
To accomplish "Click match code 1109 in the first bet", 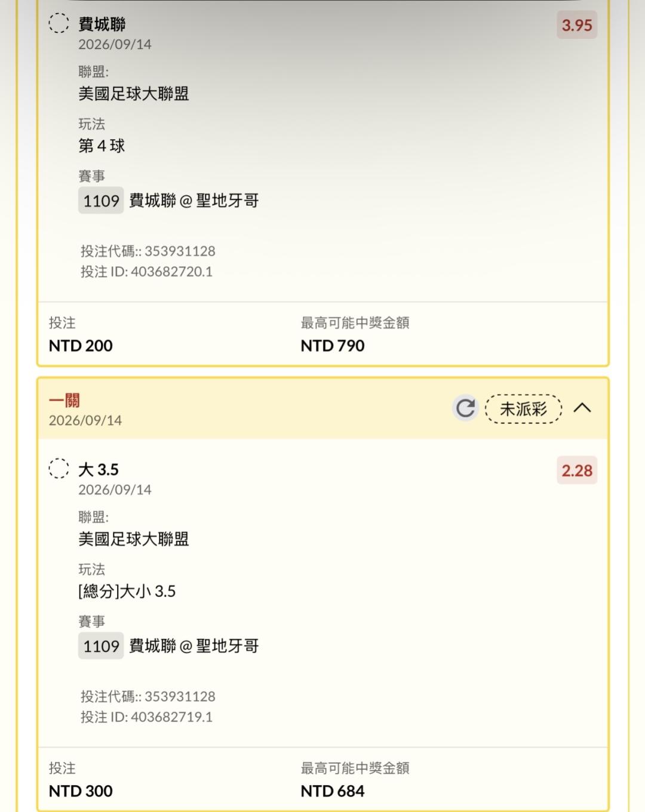I will pyautogui.click(x=101, y=201).
